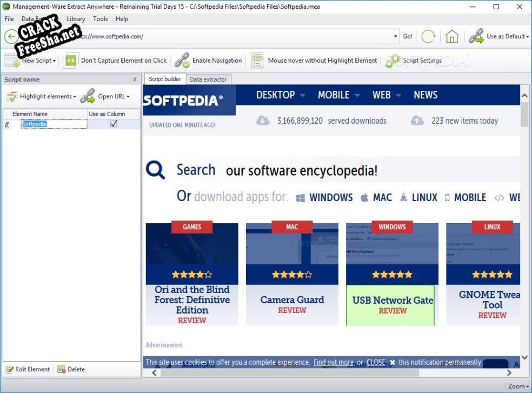Switch to the Data extractor tab
Viewport: 532px width, 393px height.
pyautogui.click(x=208, y=79)
